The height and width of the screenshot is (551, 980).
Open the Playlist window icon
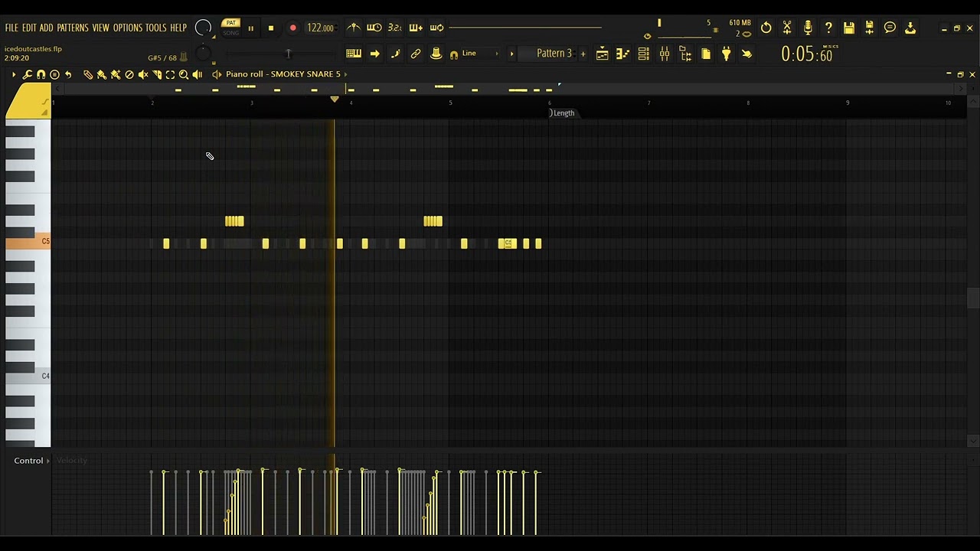point(603,54)
